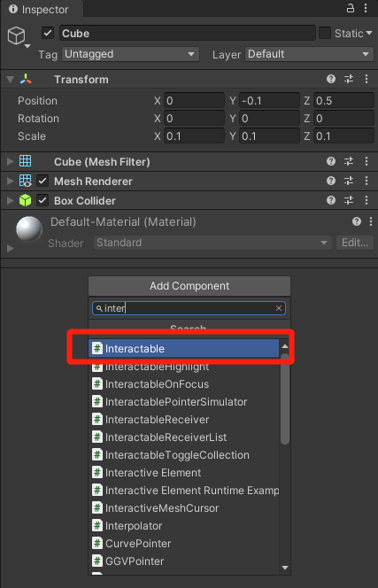
Task: Click the Cube GameObject icon selector
Action: tap(18, 37)
